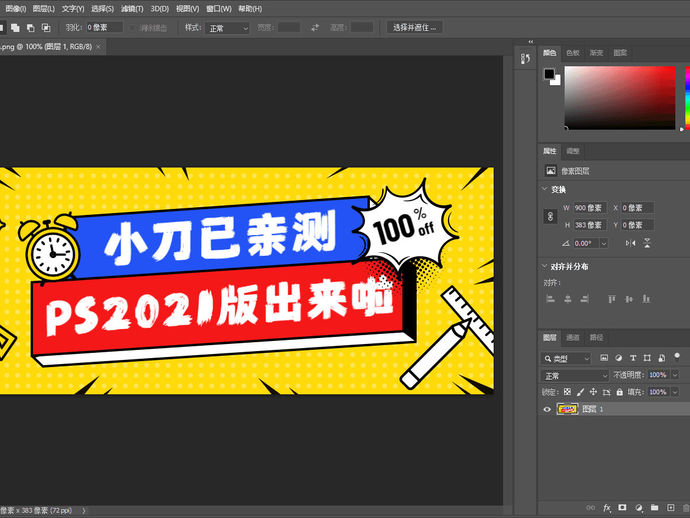The width and height of the screenshot is (690, 518).
Task: Open the fx layer style menu
Action: tap(607, 507)
